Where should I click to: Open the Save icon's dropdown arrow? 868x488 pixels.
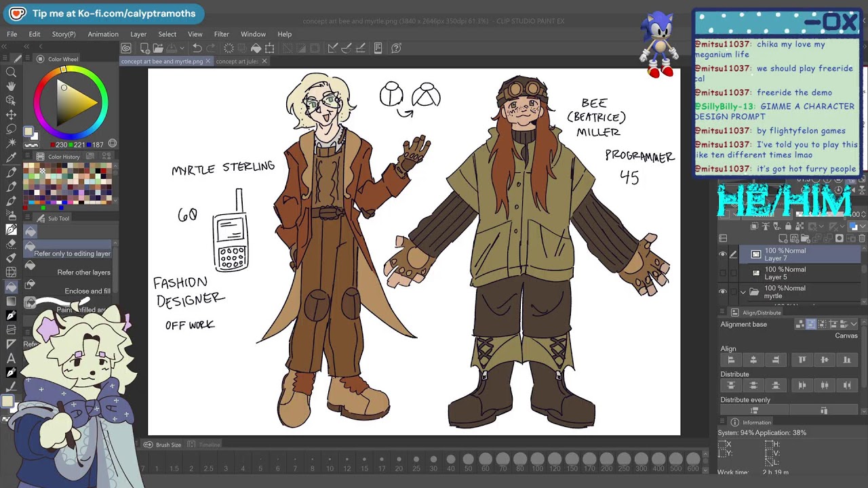pos(180,49)
